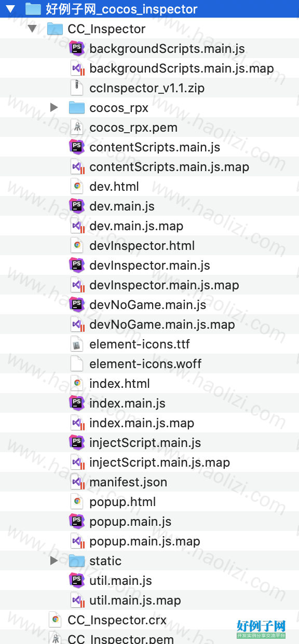The image size is (299, 644).
Task: Select the file name element-icons.ttf
Action: coord(140,344)
